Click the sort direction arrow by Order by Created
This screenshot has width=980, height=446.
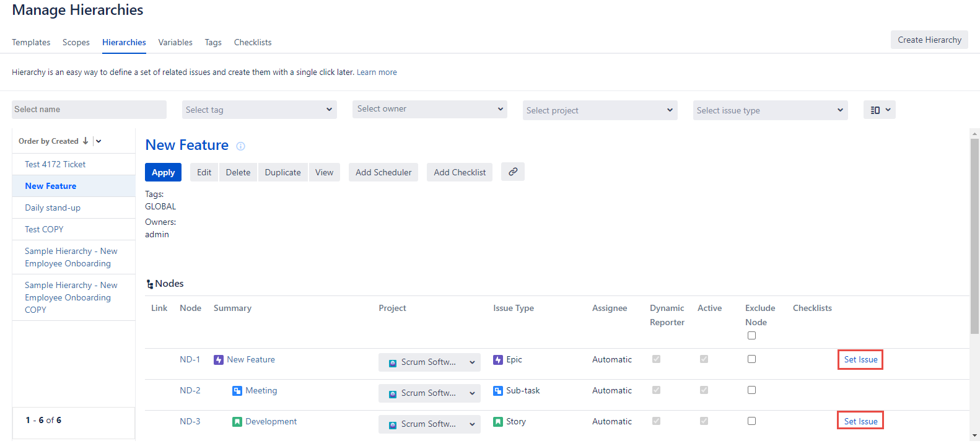[x=85, y=141]
